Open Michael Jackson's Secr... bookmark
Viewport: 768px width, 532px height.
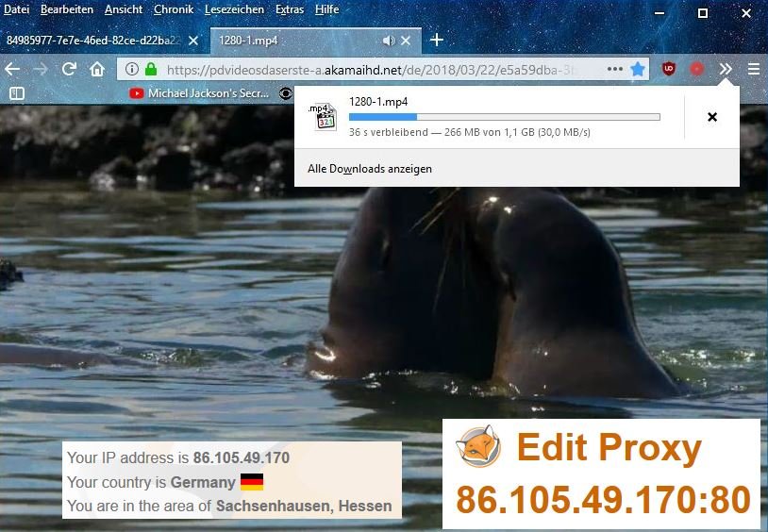pyautogui.click(x=200, y=93)
